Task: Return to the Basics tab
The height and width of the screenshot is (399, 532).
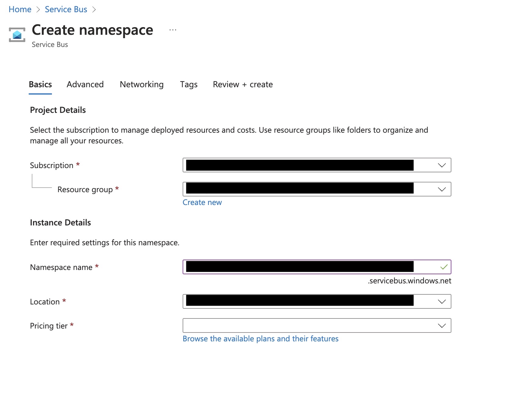Action: point(40,84)
